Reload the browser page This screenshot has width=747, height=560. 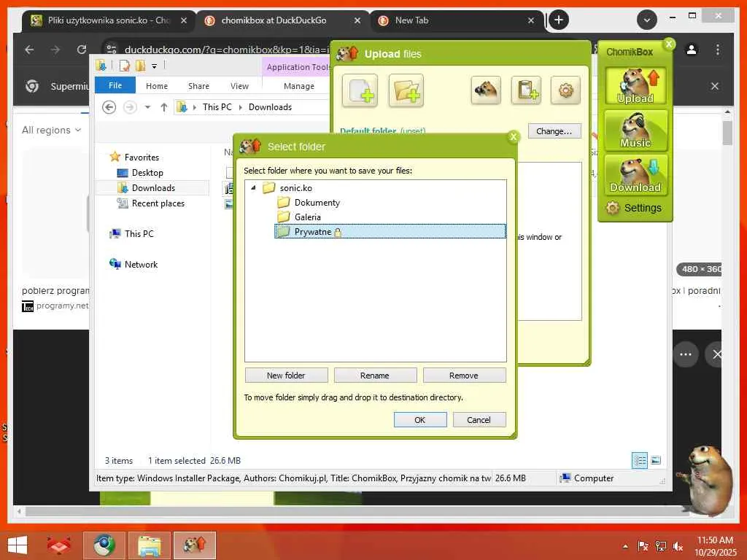tap(82, 50)
